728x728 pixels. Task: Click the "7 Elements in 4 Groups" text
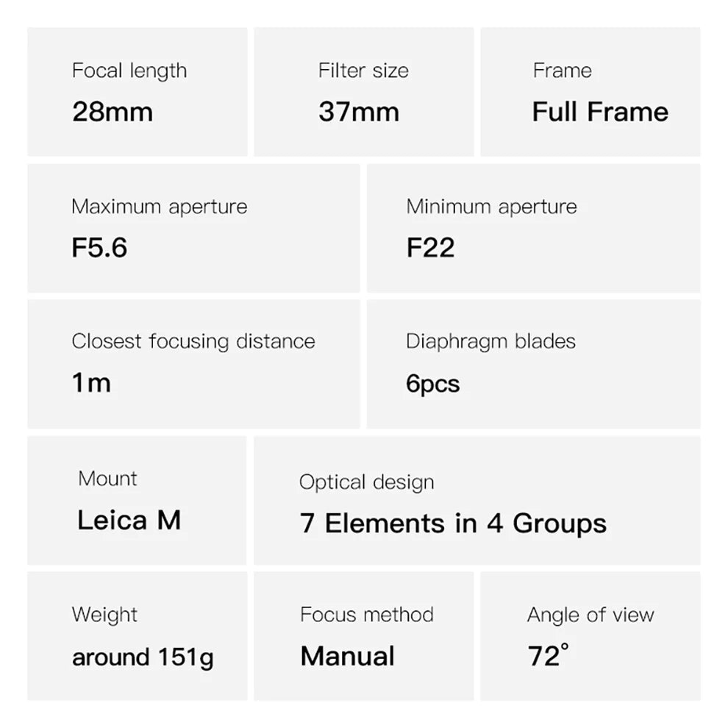[453, 524]
